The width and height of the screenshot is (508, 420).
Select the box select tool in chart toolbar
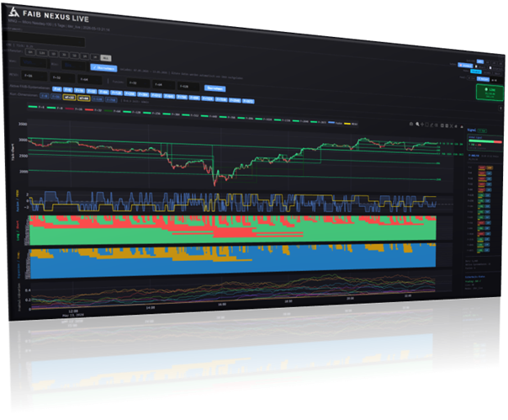point(426,125)
